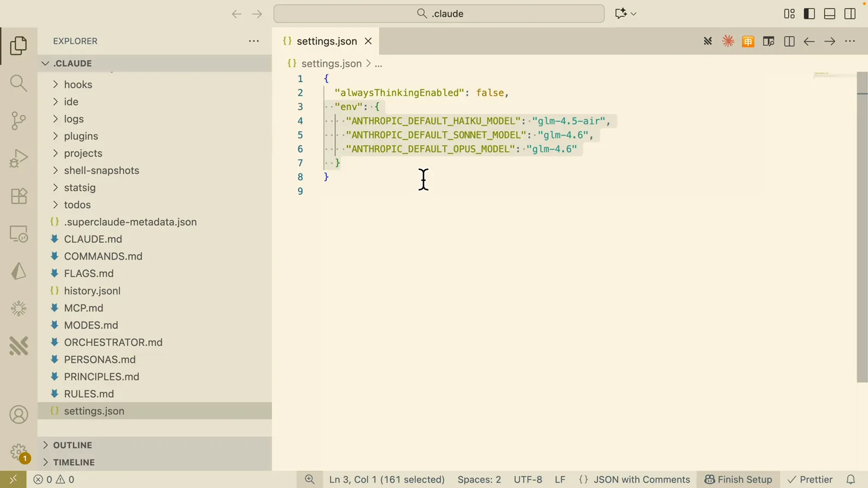Open ORCHESTRATOR.md file
868x488 pixels.
155,342
